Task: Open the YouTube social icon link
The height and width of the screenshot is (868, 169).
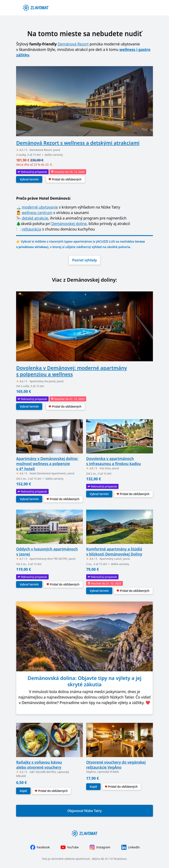Action: [70, 847]
